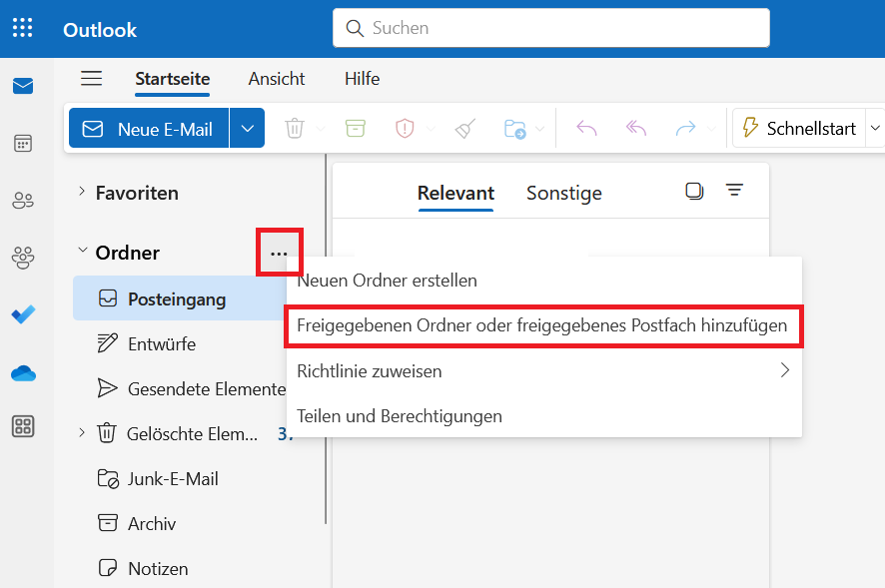
Task: Click the folder pane vertical scrollbar
Action: click(326, 338)
